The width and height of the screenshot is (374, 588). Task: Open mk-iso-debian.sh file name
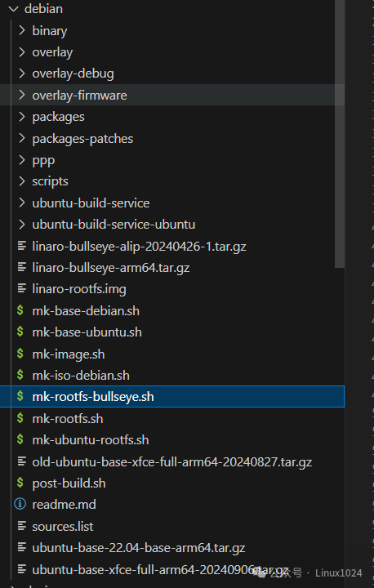pos(81,376)
